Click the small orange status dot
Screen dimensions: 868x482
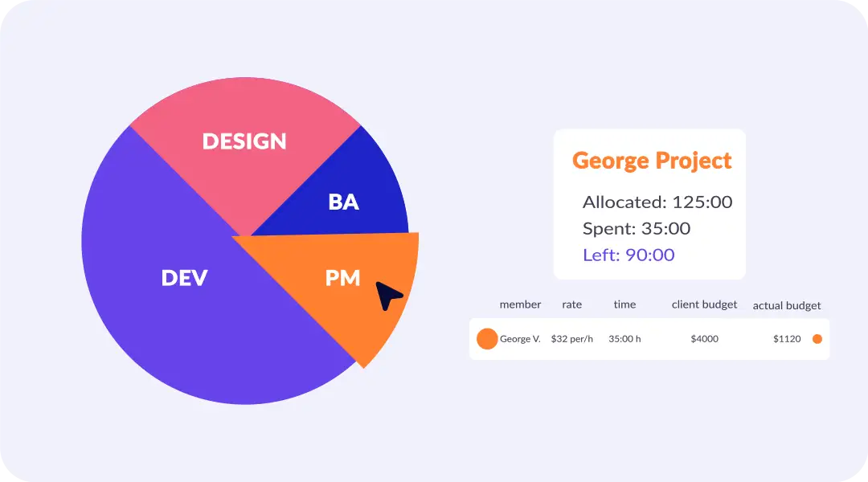point(817,339)
